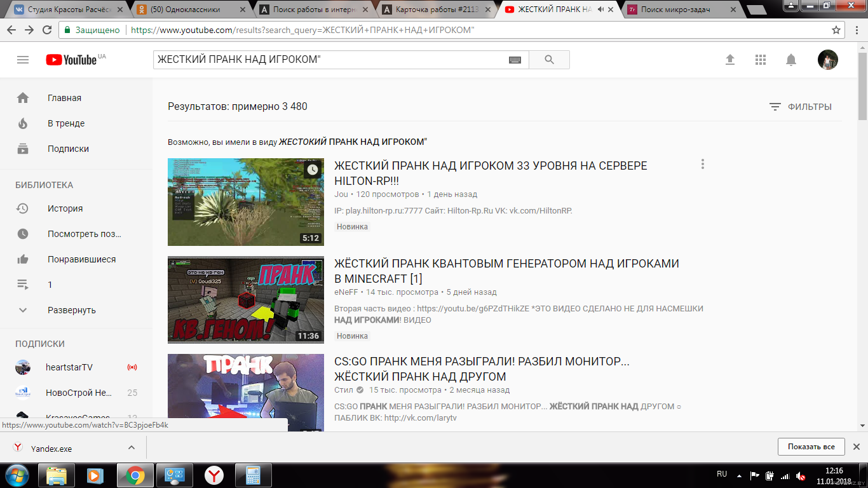
Task: Open title ЖЁСТКИЙ ПРАНК КВАНТОВЫМ ГЕНЕРАТОРОМ
Action: (x=506, y=271)
